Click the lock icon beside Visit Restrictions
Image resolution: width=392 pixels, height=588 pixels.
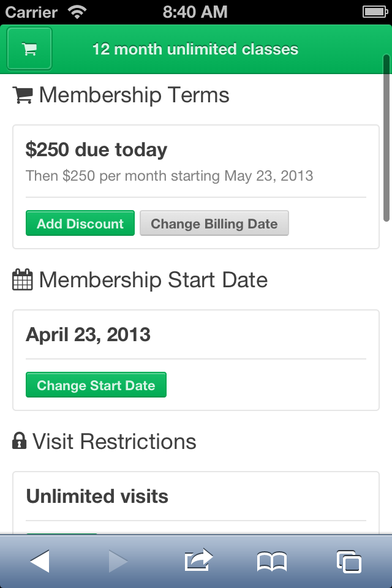click(x=20, y=442)
